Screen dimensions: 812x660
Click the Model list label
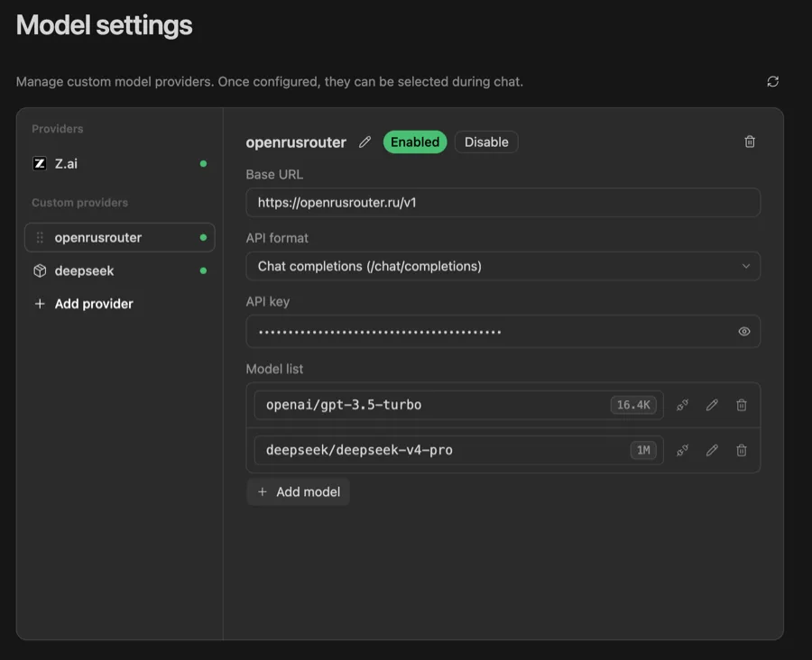point(274,369)
